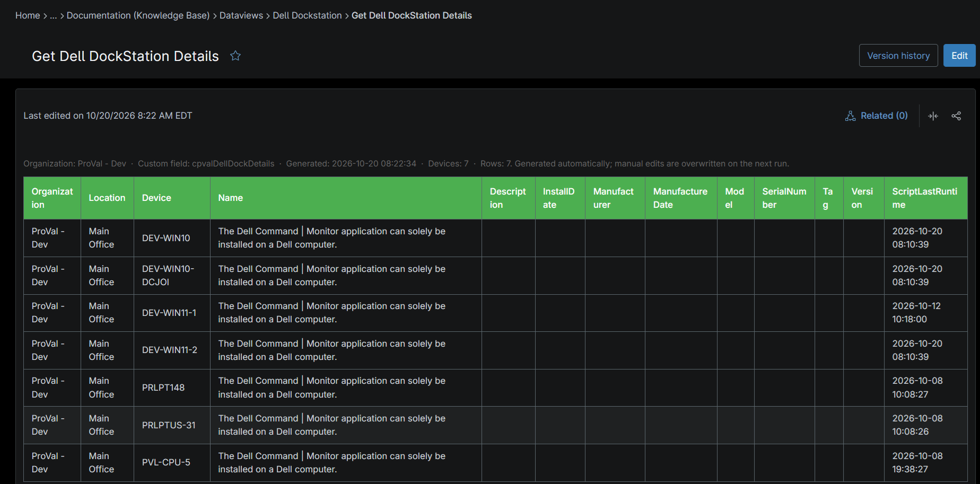This screenshot has height=484, width=980.
Task: Select the DEV-WIN11-1 device cell
Action: (x=172, y=313)
